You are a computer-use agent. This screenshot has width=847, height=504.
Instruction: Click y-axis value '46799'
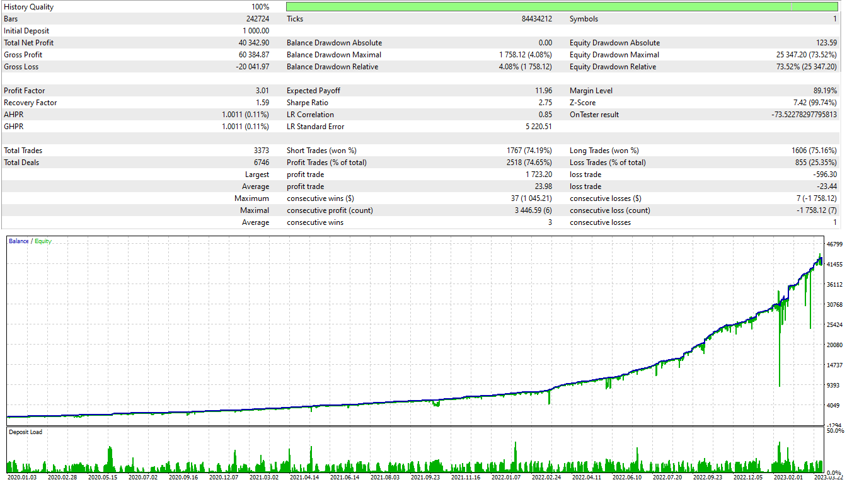[x=834, y=244]
